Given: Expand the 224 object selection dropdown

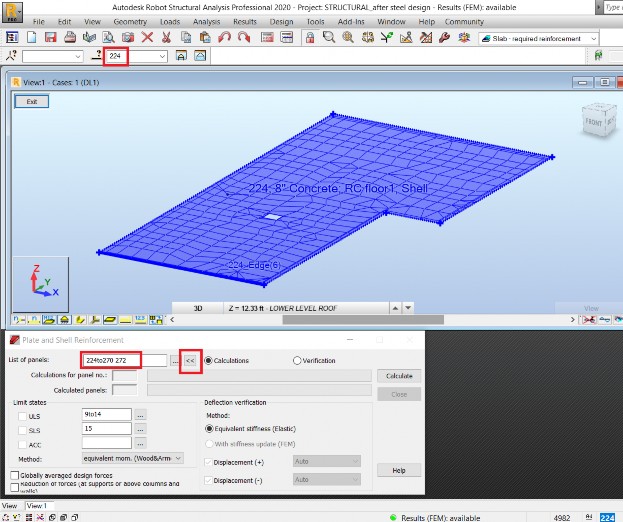Looking at the screenshot, I should point(162,56).
